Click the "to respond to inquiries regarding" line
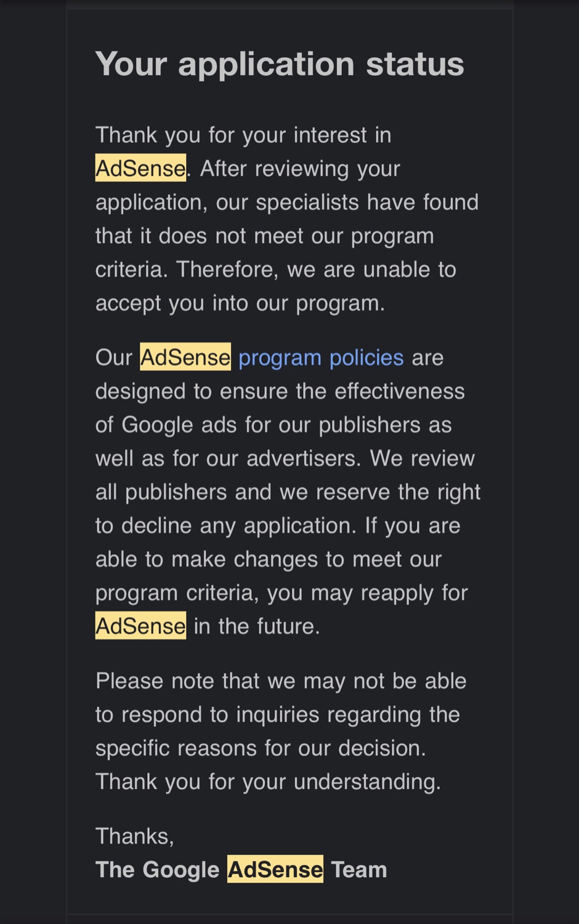579x924 pixels. [278, 715]
